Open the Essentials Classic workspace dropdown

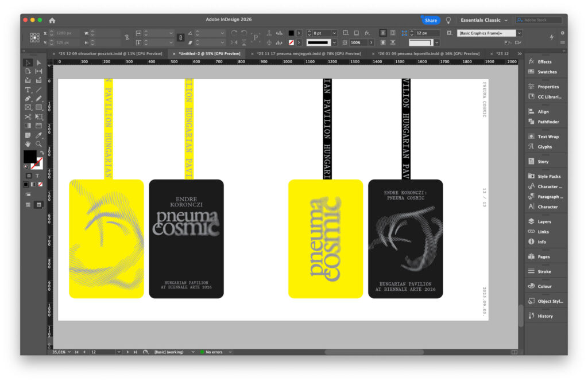483,20
